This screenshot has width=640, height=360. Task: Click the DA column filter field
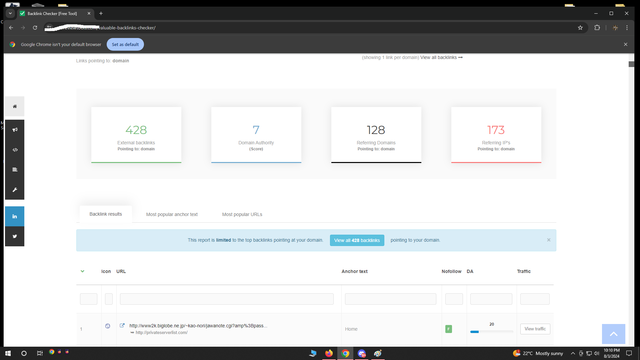click(x=491, y=299)
